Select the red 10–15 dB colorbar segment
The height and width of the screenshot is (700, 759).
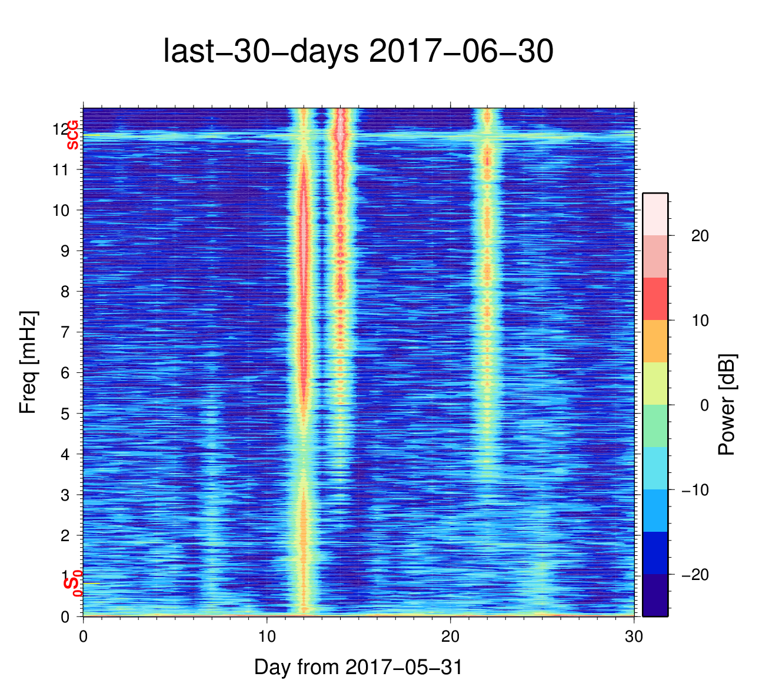pos(655,299)
